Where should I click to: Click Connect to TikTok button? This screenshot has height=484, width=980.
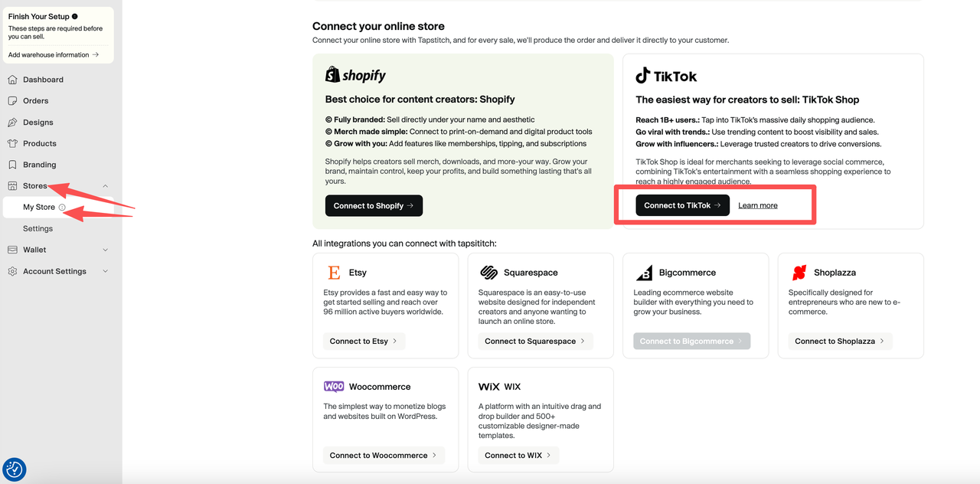tap(683, 205)
